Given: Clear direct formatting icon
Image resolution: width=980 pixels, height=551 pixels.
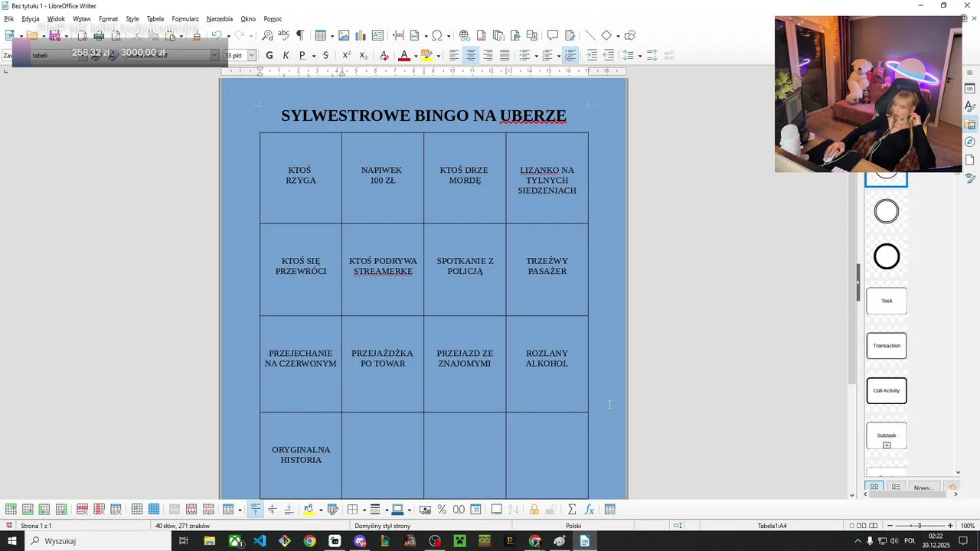Looking at the screenshot, I should 384,55.
